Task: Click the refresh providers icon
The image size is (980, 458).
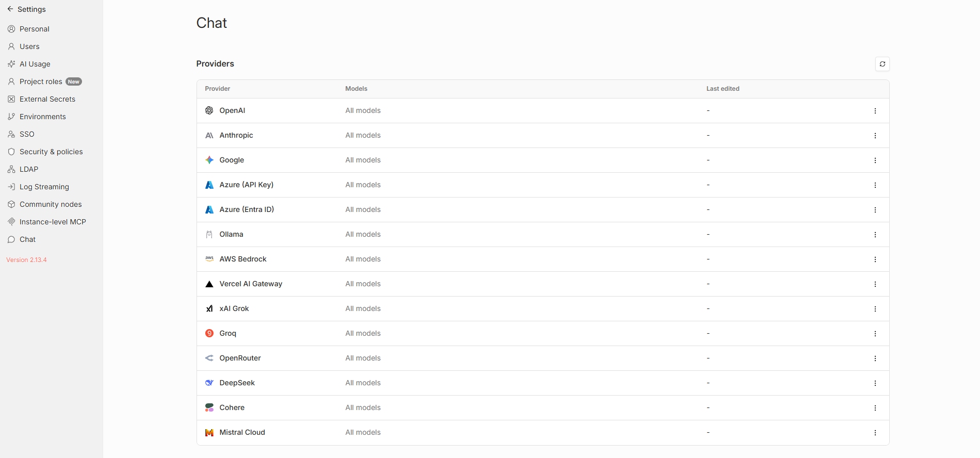Action: tap(882, 64)
